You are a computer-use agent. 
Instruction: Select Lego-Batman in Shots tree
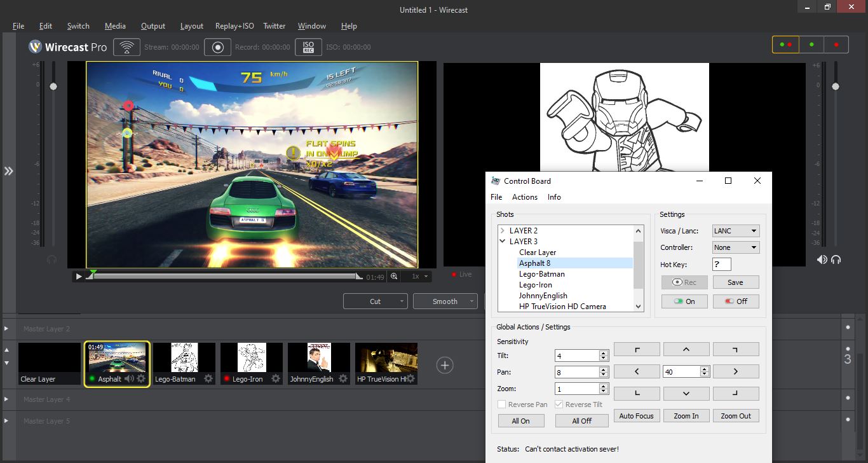541,274
